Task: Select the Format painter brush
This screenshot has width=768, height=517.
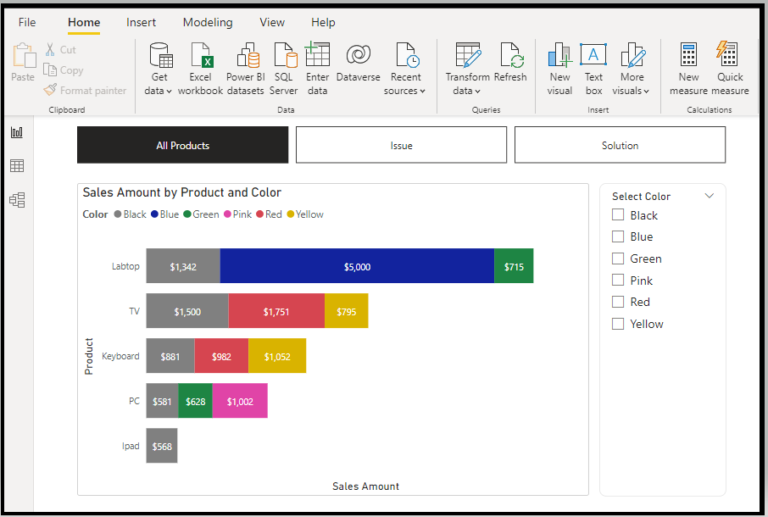Action: [x=50, y=90]
